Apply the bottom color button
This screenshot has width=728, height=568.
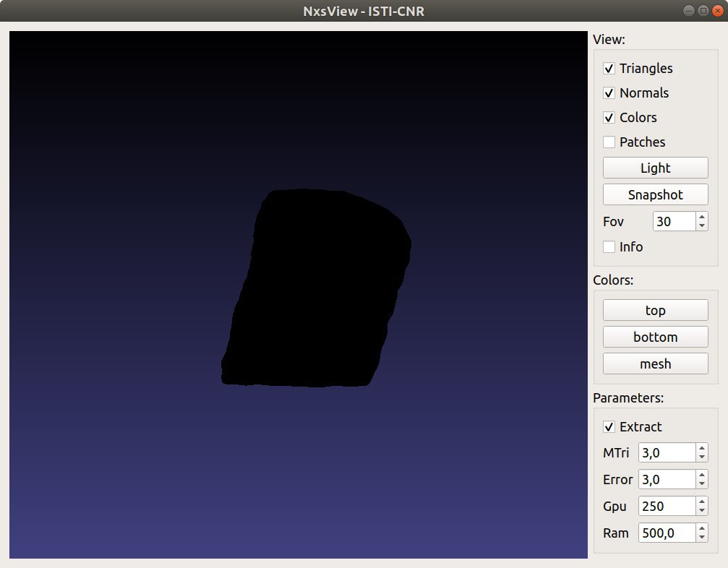coord(655,337)
